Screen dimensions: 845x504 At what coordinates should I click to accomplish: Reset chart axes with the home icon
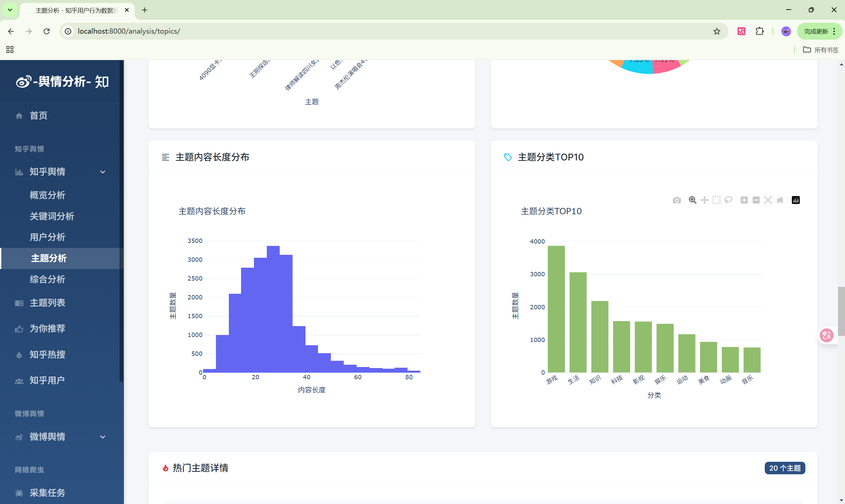coord(780,200)
